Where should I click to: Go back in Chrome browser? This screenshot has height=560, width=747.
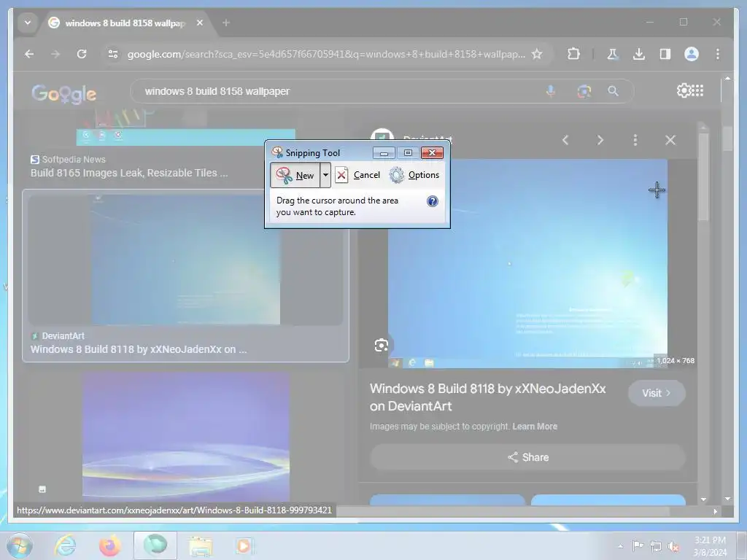[29, 54]
